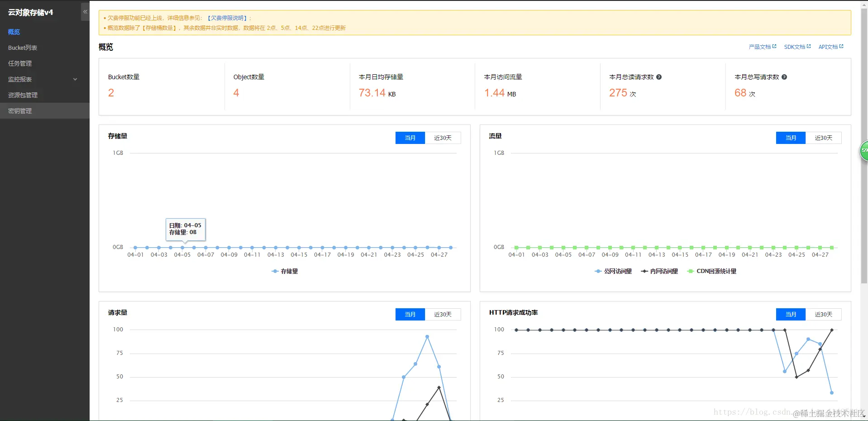The height and width of the screenshot is (421, 868).
Task: Toggle CDN回源统计量 legend series
Action: [x=712, y=271]
